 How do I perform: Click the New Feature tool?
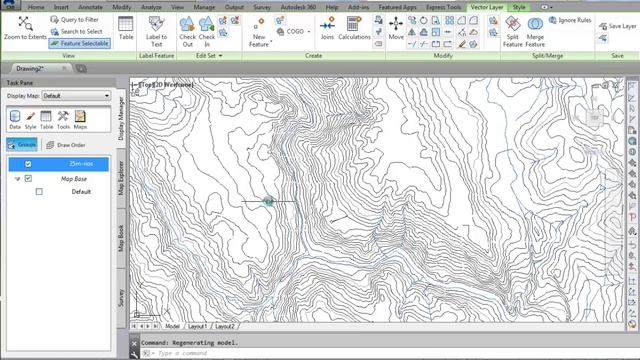[259, 32]
